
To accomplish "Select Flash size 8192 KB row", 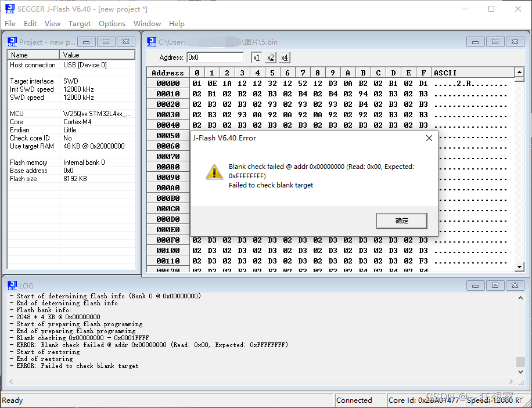I will [x=71, y=179].
